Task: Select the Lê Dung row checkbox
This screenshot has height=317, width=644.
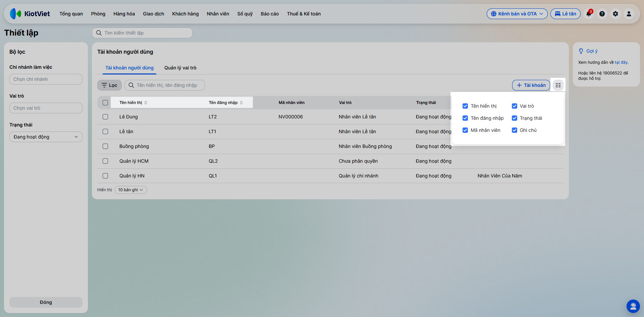Action: click(105, 117)
